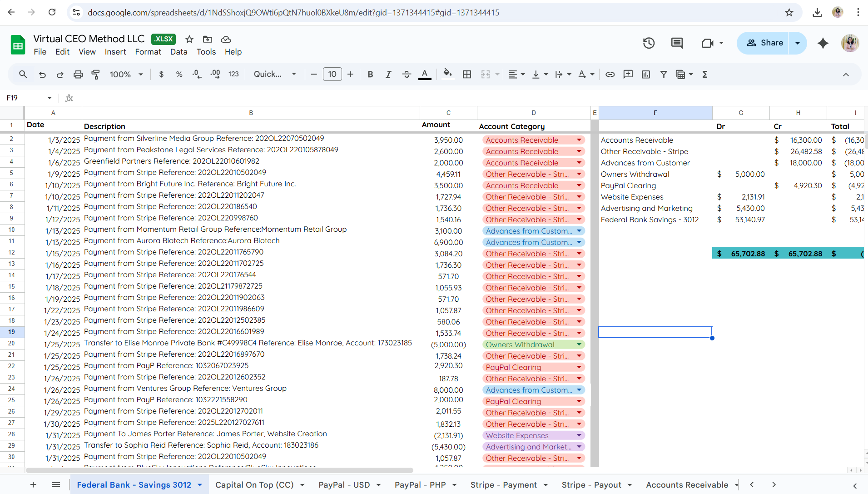Create a filter
The height and width of the screenshot is (494, 868).
coord(664,74)
